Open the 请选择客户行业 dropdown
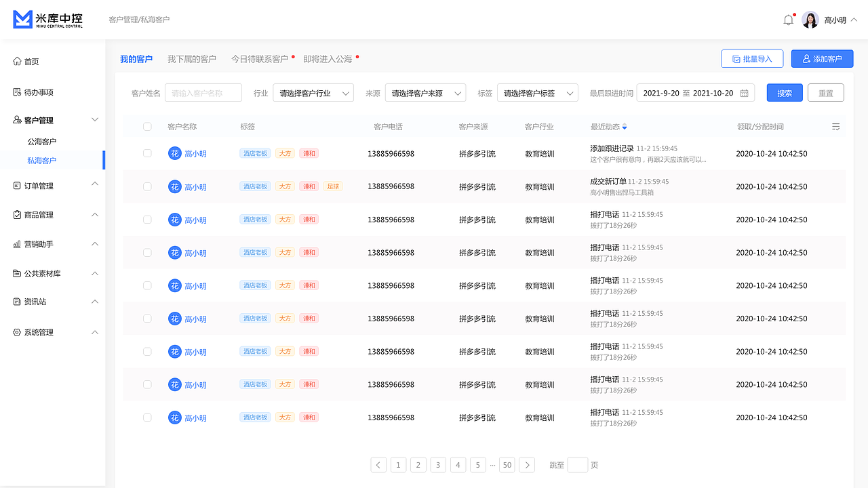The image size is (868, 488). coord(313,93)
